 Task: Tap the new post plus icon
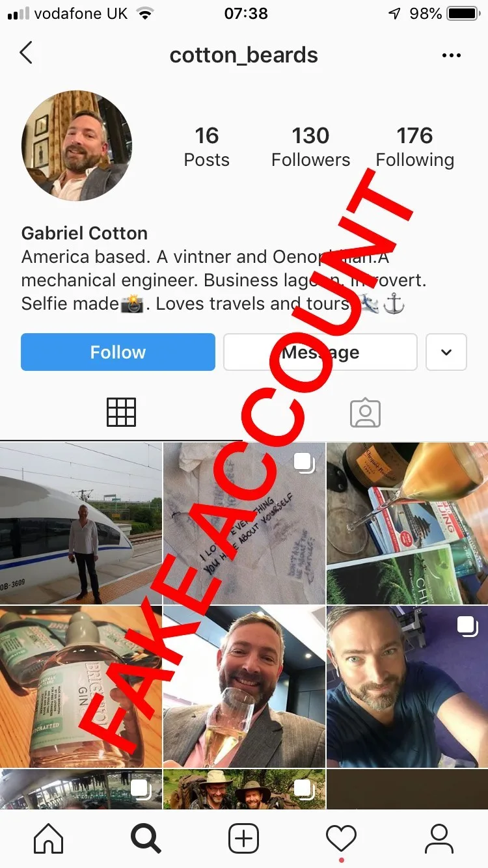pyautogui.click(x=244, y=839)
